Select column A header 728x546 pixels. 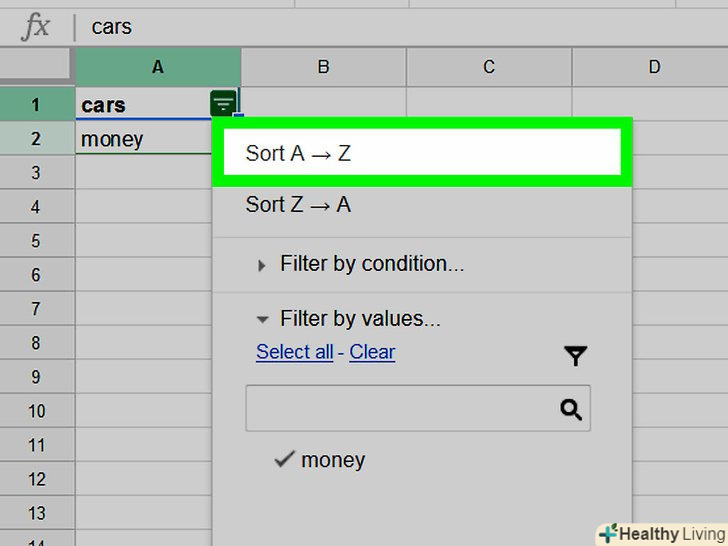click(158, 67)
